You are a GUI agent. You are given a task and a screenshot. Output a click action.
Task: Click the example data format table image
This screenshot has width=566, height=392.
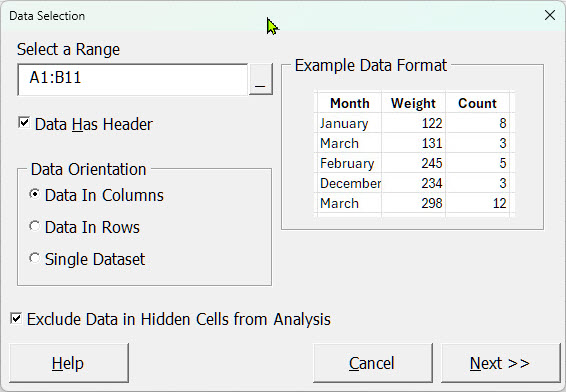[x=414, y=154]
